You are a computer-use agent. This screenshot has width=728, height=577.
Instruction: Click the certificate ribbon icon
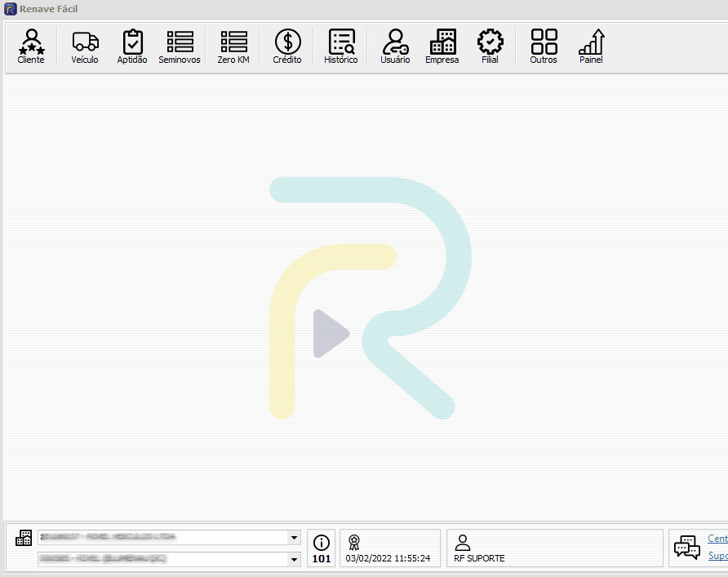pyautogui.click(x=354, y=542)
